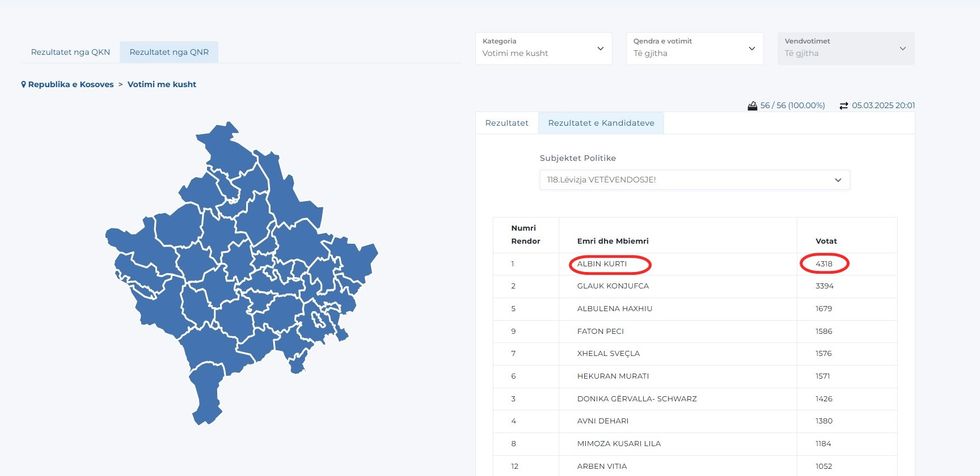Viewport: 980px width, 476px height.
Task: Click the sync arrows icon beside the timestamp
Action: 843,105
